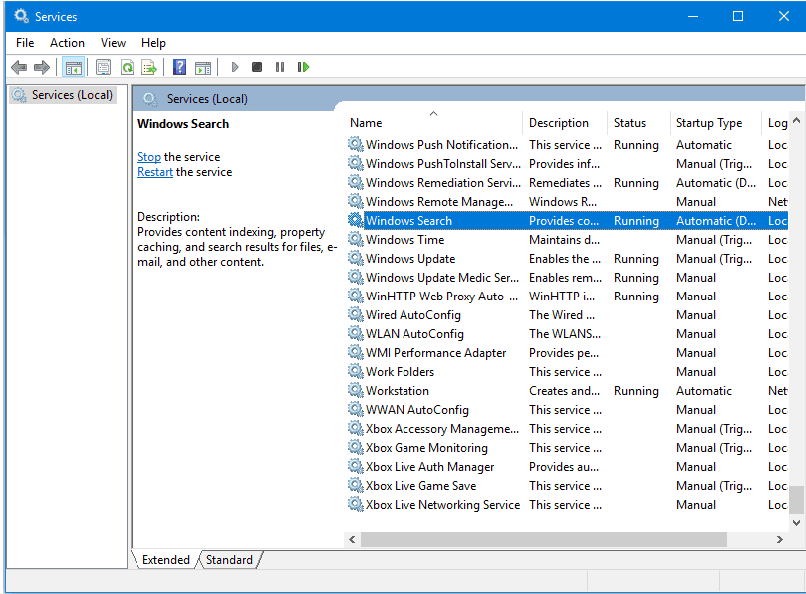The image size is (806, 594).
Task: Click gear icon of WLAN AutoConfig row
Action: click(x=356, y=333)
